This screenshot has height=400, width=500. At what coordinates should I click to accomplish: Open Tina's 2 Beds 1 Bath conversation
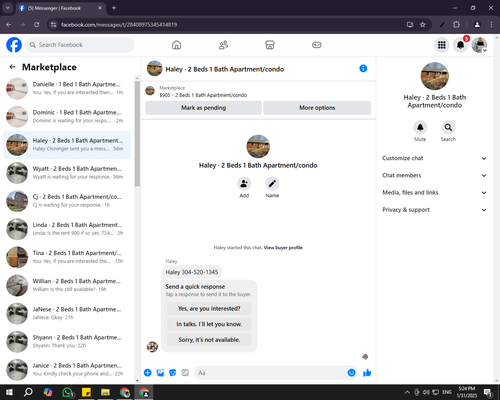pos(67,257)
